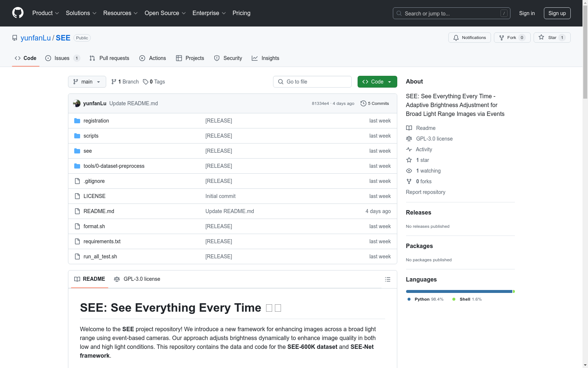Open the README outline list icon
Screen dimensions: 588x368
387,279
